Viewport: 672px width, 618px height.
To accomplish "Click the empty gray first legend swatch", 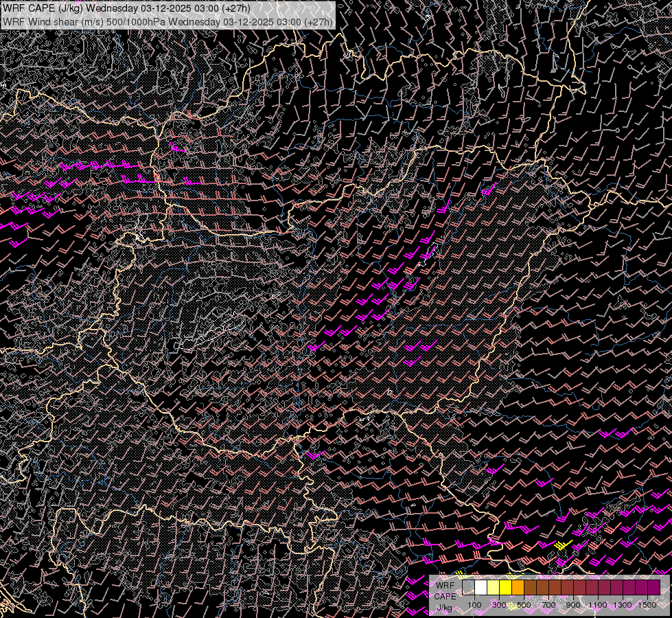I will (x=469, y=587).
